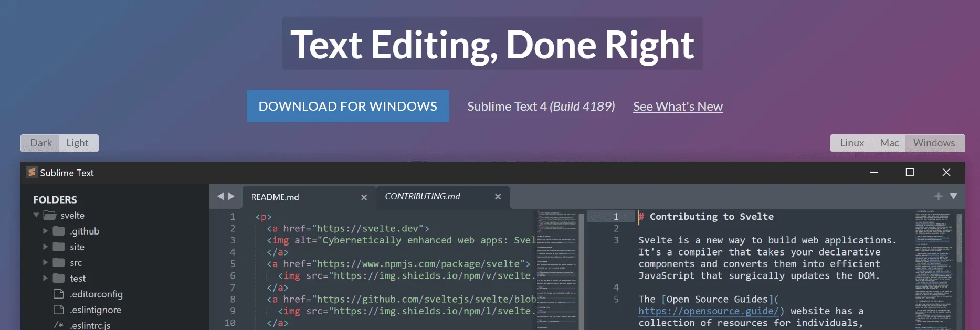
Task: Expand the src folder
Action: [x=45, y=262]
